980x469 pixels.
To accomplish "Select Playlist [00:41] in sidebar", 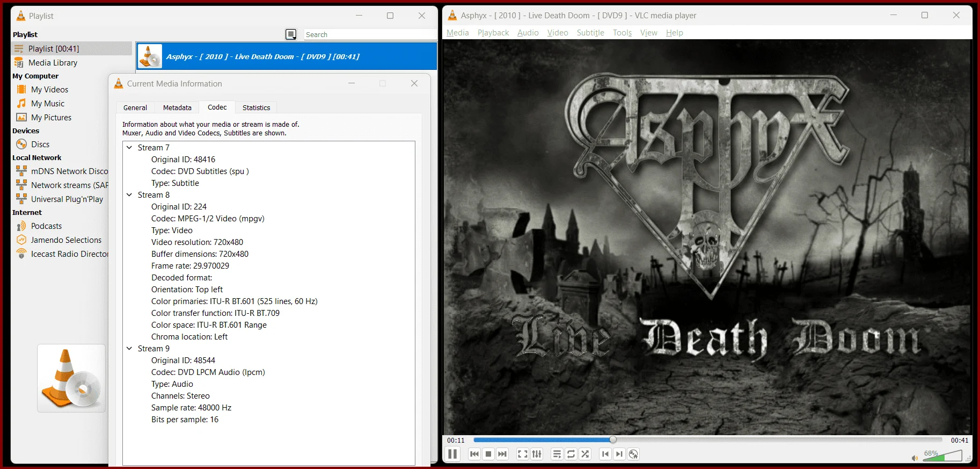I will click(71, 48).
